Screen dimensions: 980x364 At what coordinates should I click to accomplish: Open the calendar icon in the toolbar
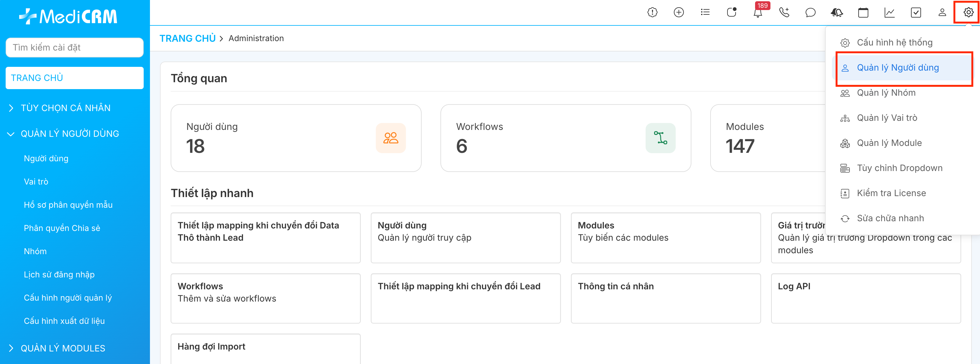click(863, 13)
